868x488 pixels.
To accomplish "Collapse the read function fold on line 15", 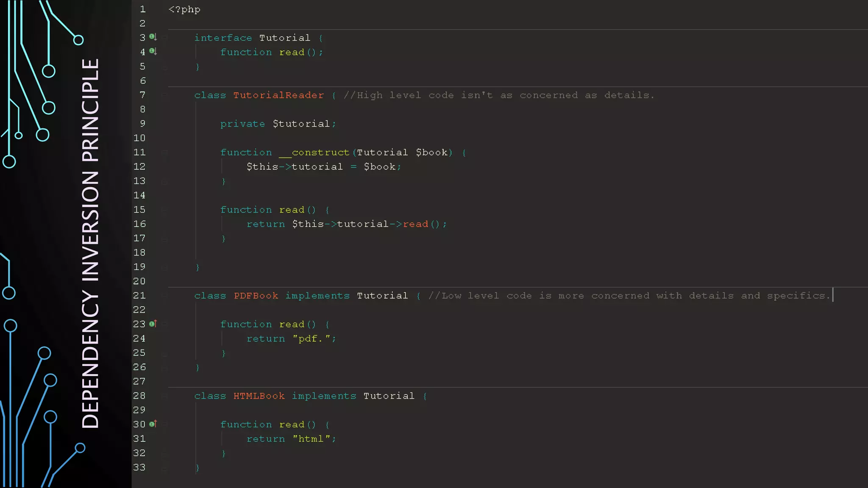I will [164, 209].
